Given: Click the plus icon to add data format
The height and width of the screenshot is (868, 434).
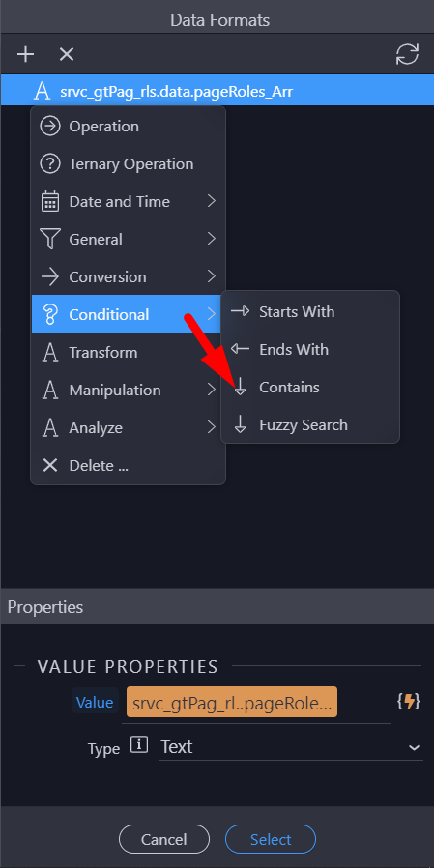Looking at the screenshot, I should tap(25, 54).
